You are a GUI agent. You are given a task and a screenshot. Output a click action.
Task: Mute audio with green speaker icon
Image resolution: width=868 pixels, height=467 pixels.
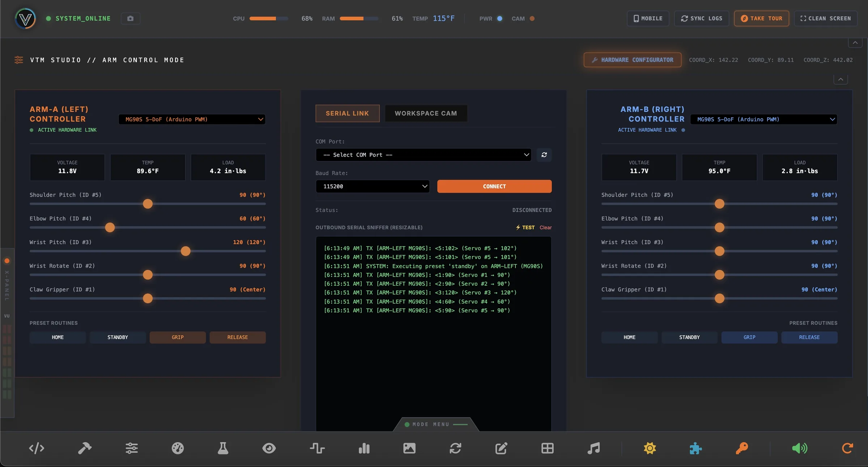pyautogui.click(x=800, y=448)
